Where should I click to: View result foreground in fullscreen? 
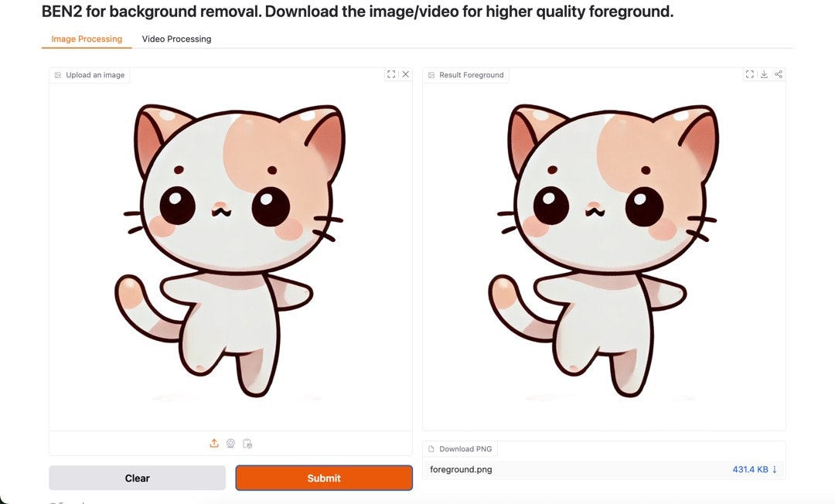click(750, 74)
